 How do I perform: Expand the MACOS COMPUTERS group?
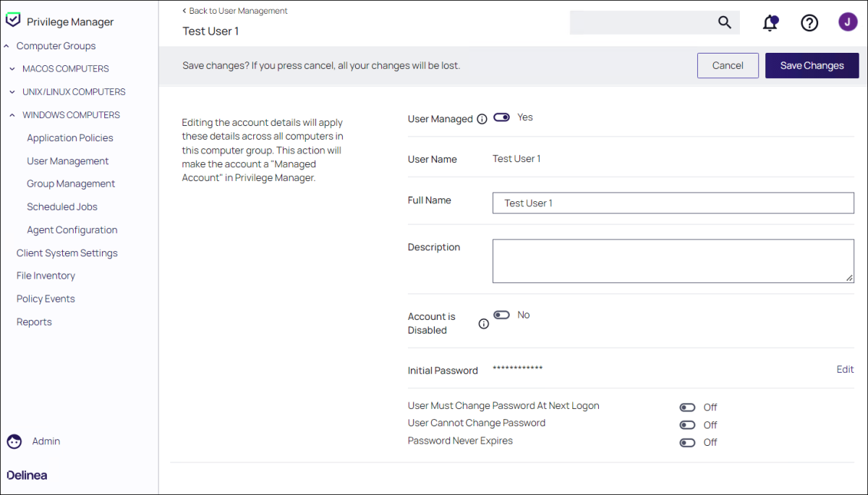tap(12, 69)
